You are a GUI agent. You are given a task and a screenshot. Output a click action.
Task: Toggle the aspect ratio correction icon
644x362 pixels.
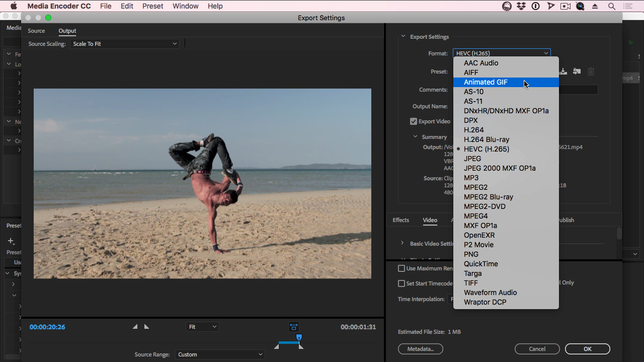[294, 327]
